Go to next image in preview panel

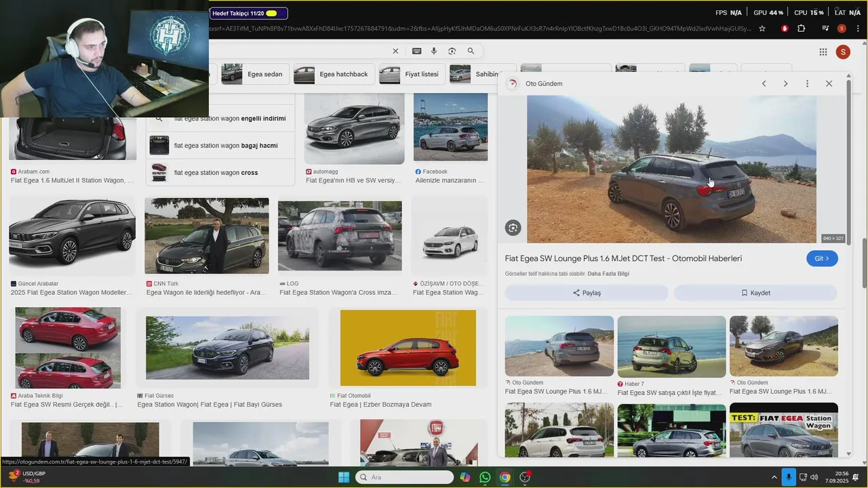pyautogui.click(x=786, y=84)
